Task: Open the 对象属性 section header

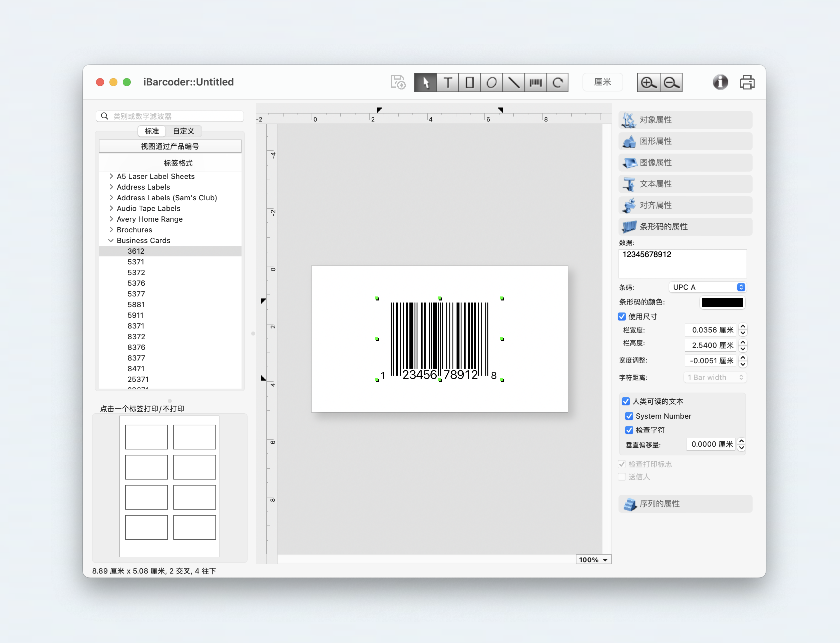Action: pyautogui.click(x=685, y=120)
